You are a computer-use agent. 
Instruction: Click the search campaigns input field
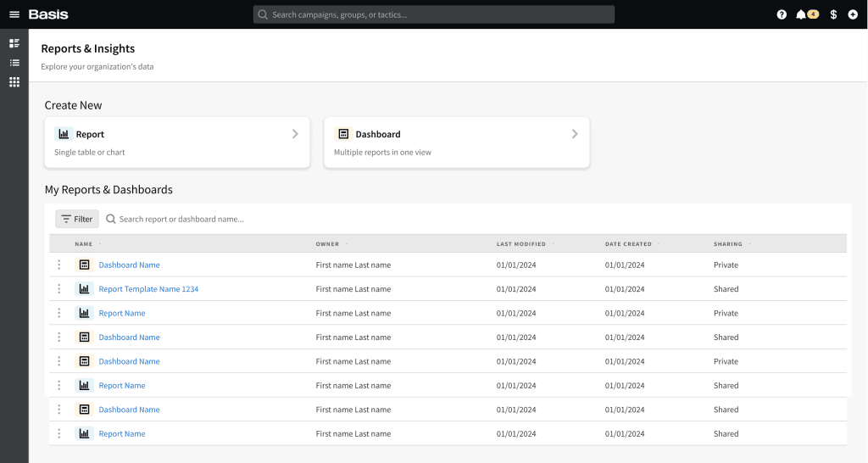tap(434, 14)
